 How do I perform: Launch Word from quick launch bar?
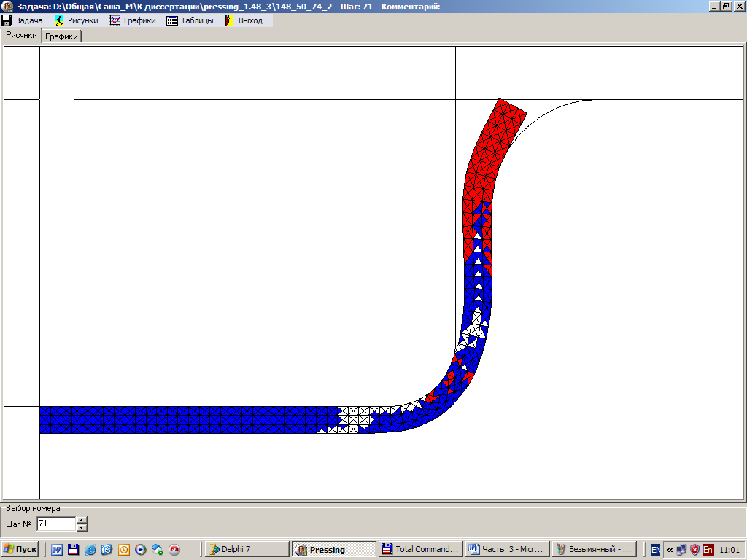[x=56, y=549]
